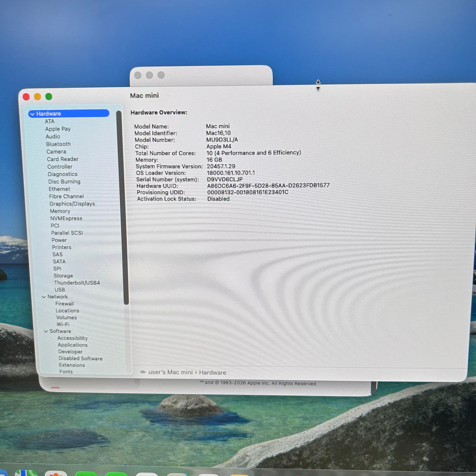Screen dimensions: 476x476
Task: Open the NVMExpress entry
Action: (x=66, y=219)
